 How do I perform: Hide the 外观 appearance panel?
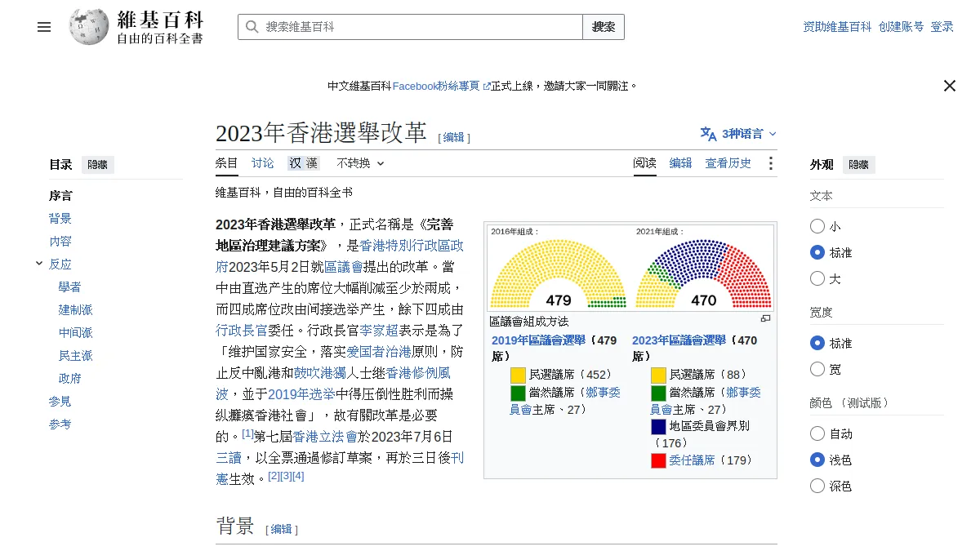pos(859,165)
